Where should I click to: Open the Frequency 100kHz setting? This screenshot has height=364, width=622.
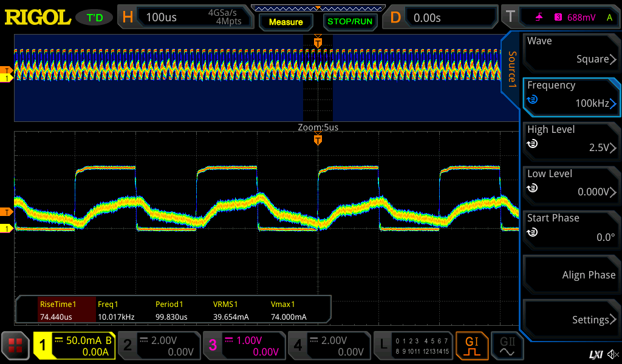571,95
